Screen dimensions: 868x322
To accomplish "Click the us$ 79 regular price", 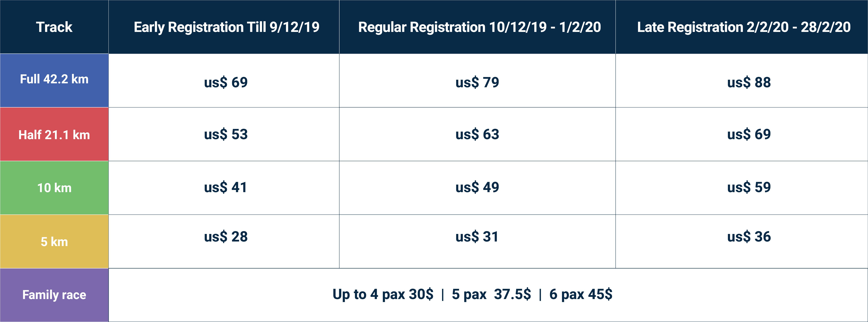I will pos(477,82).
